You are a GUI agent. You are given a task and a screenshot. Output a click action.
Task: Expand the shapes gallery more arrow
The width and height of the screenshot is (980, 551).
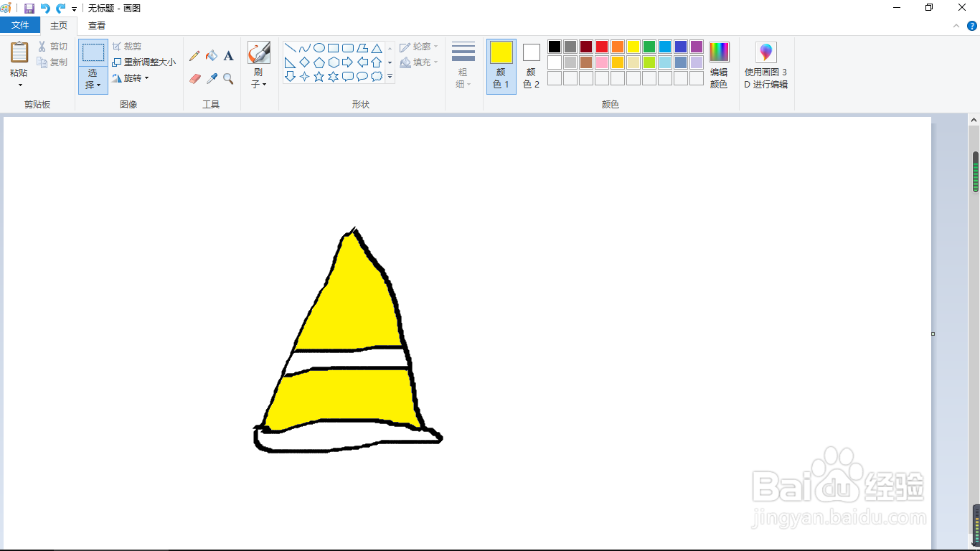pyautogui.click(x=390, y=76)
